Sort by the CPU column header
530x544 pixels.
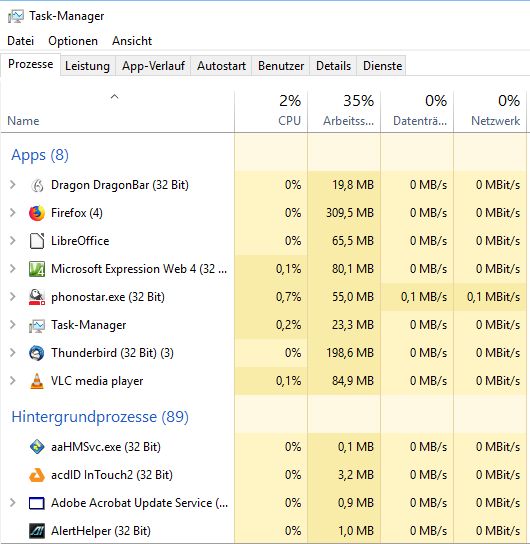point(271,111)
